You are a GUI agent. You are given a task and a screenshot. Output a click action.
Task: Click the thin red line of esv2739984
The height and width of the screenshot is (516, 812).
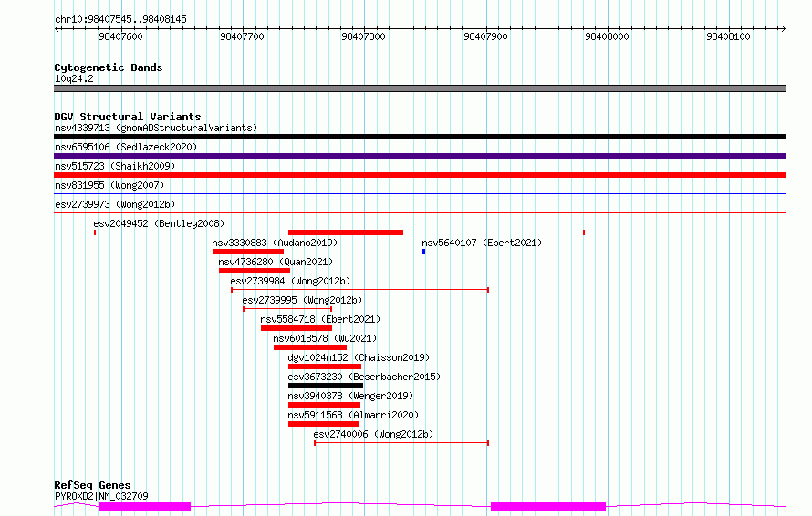pyautogui.click(x=359, y=290)
